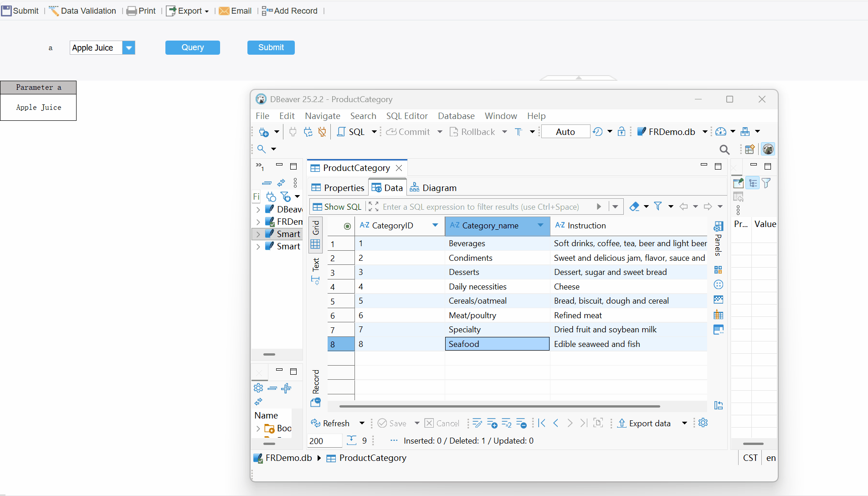868x496 pixels.
Task: Open the Navigate menu
Action: 323,116
